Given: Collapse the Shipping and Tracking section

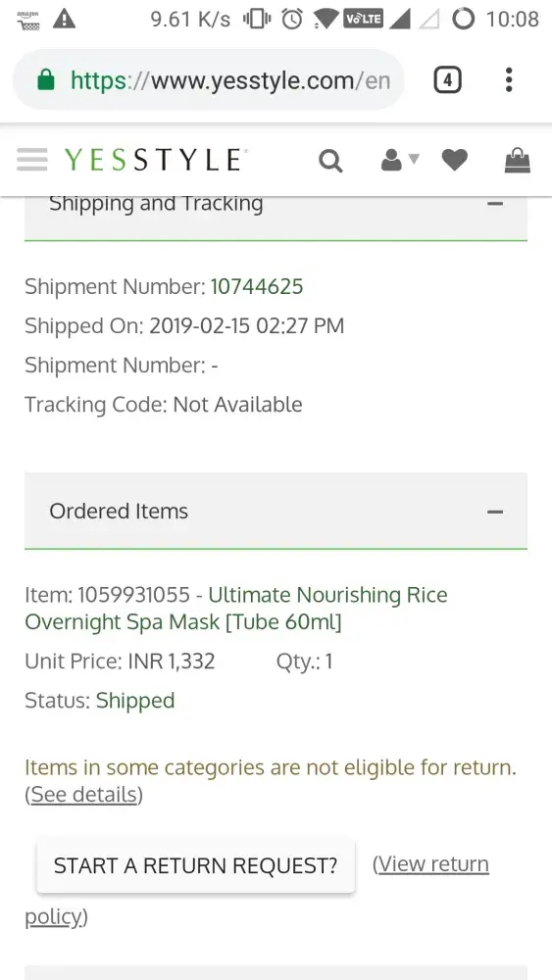Looking at the screenshot, I should pyautogui.click(x=495, y=204).
